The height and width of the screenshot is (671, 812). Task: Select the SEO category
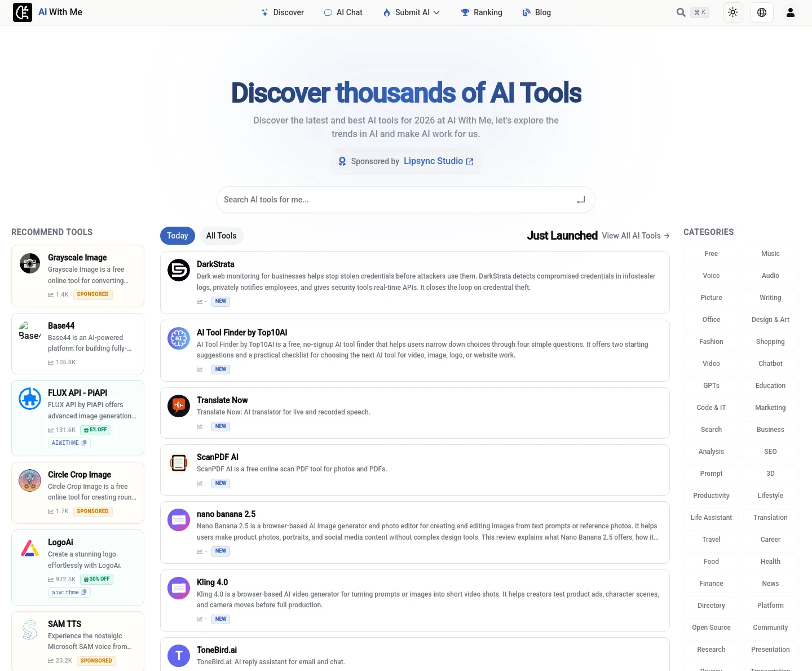pos(770,452)
